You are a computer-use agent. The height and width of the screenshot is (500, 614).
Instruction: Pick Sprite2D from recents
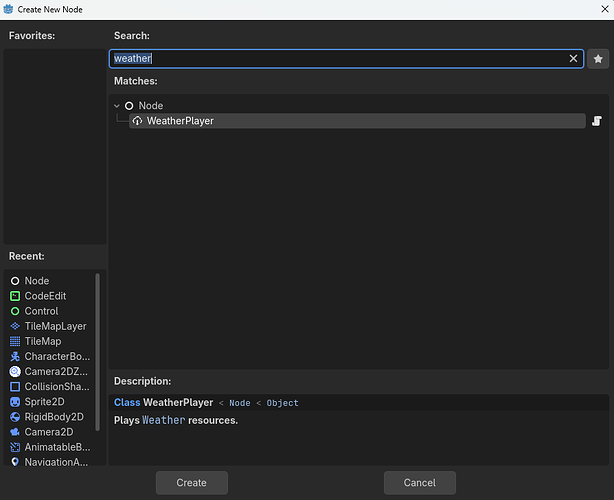click(x=44, y=402)
